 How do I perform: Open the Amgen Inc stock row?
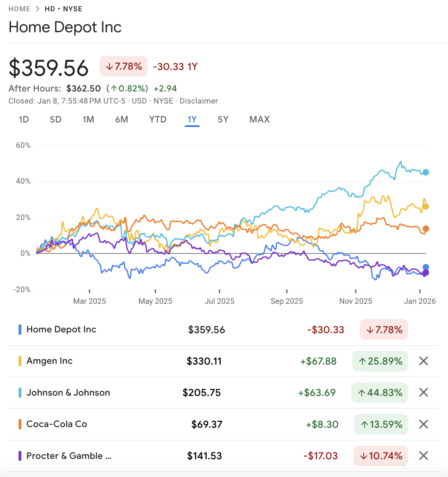pyautogui.click(x=50, y=361)
